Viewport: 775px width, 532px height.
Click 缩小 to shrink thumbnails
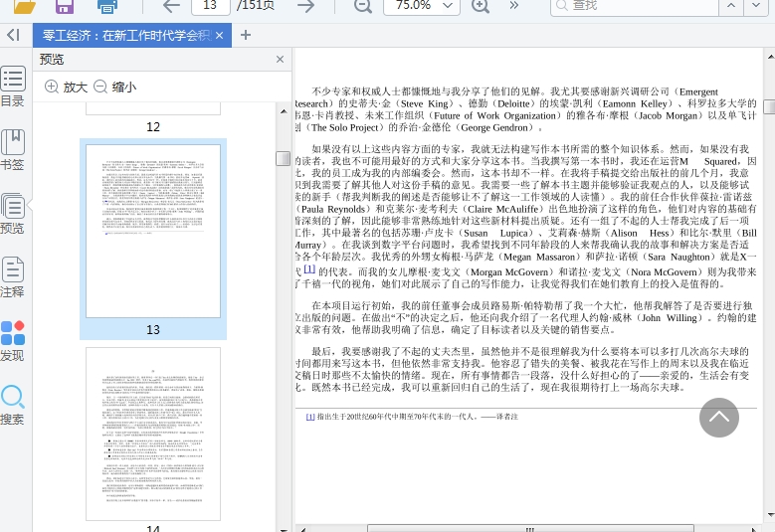point(114,88)
